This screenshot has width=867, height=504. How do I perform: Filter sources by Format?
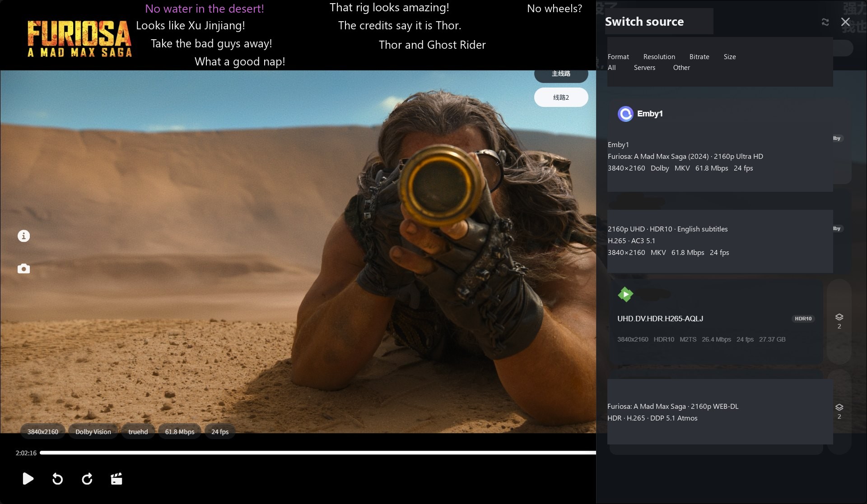pos(618,57)
